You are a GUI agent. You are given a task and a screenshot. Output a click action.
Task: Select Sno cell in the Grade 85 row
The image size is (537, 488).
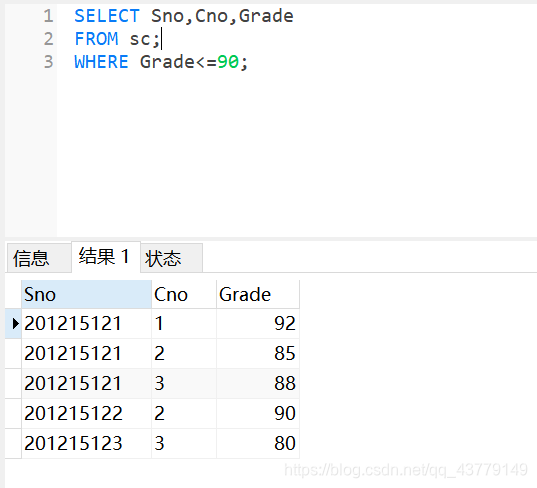[x=86, y=353]
